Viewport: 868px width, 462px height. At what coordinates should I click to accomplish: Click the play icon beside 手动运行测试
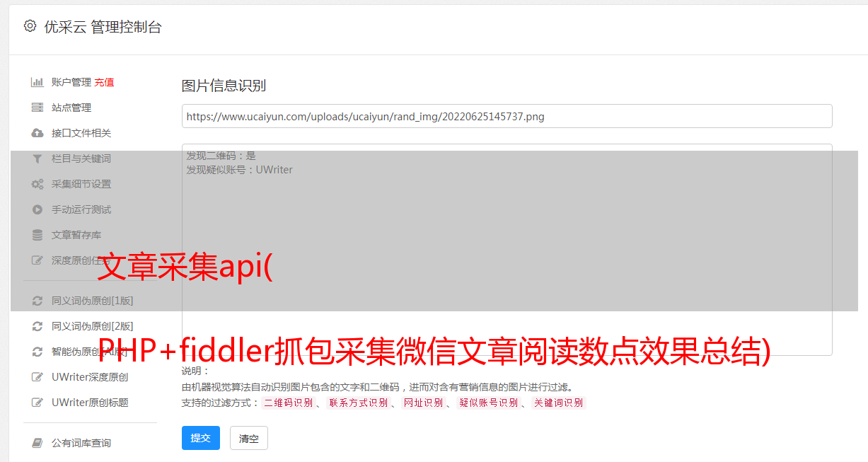pyautogui.click(x=37, y=209)
